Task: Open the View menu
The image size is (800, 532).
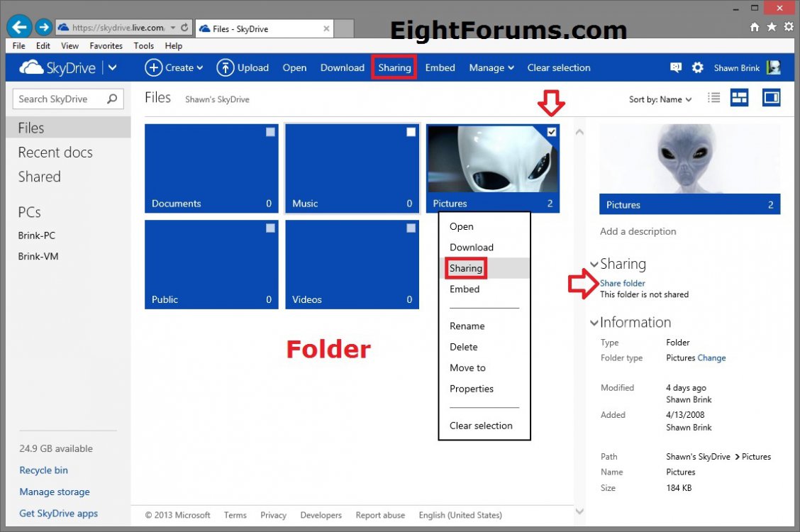Action: 70,46
